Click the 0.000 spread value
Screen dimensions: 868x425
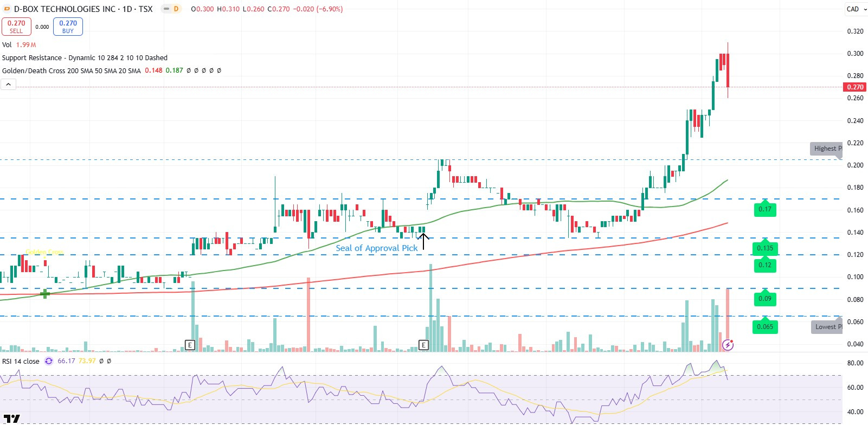click(42, 27)
